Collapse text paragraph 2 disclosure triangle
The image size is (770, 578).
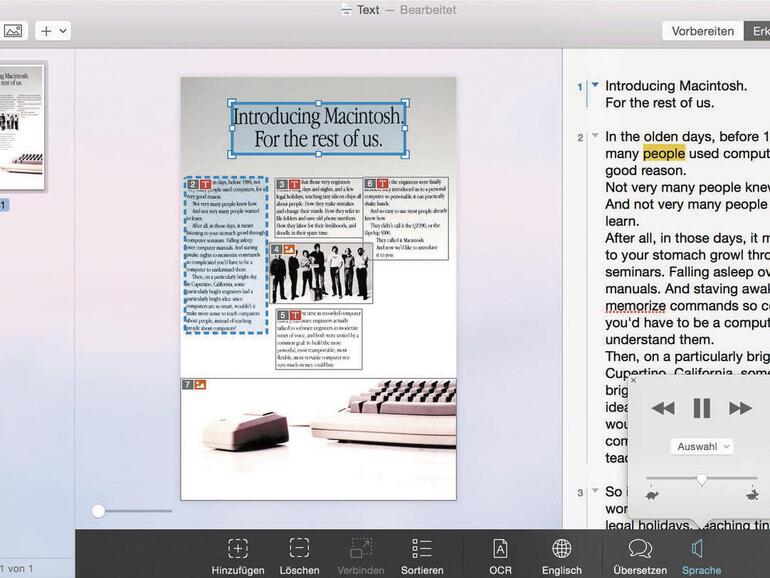click(595, 136)
